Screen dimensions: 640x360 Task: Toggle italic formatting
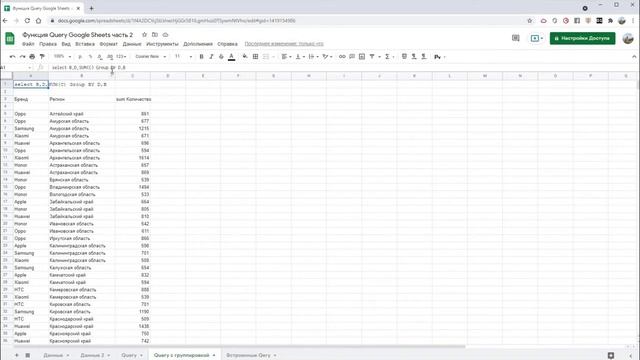tap(211, 57)
